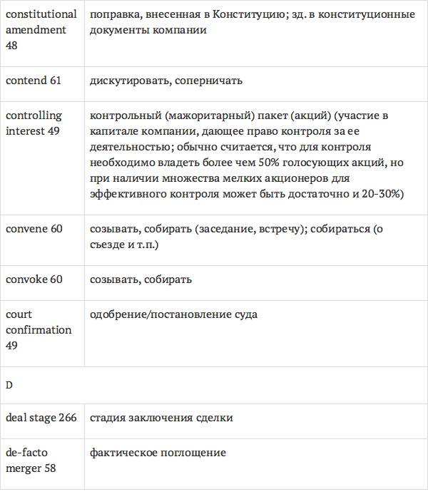Click the term "constitutional amendment 48"

[x=41, y=29]
